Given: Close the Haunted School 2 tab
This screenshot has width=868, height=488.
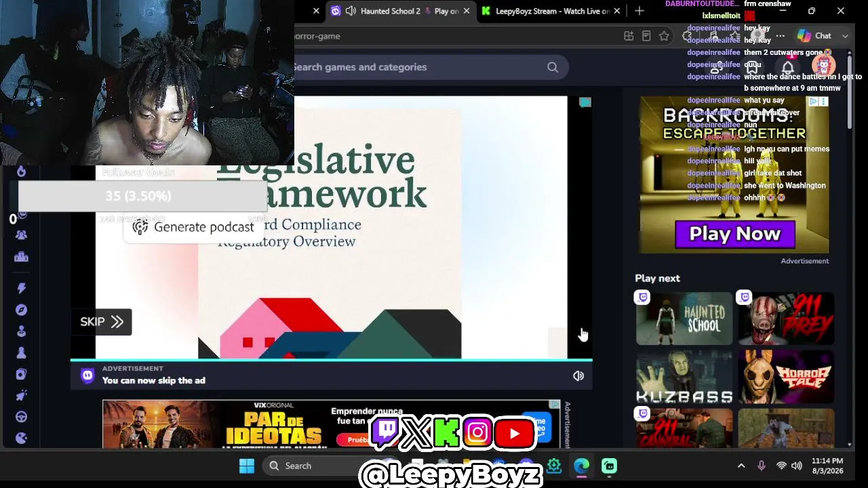Looking at the screenshot, I should click(467, 11).
